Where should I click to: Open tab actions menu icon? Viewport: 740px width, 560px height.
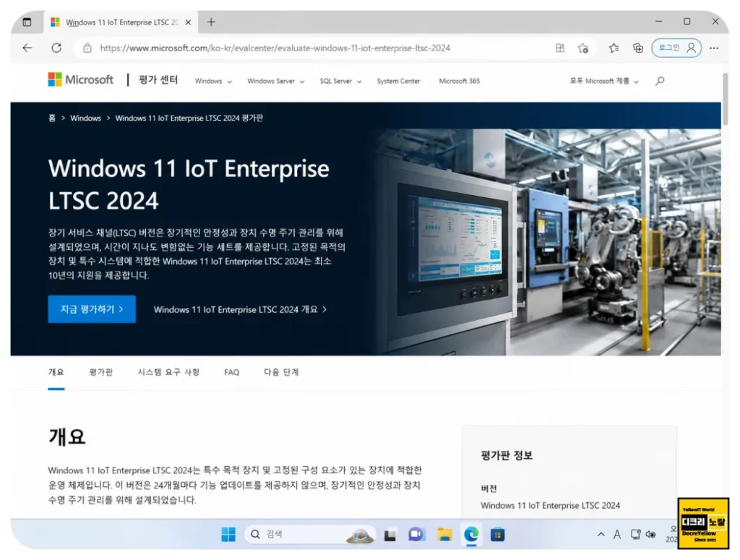(x=27, y=22)
